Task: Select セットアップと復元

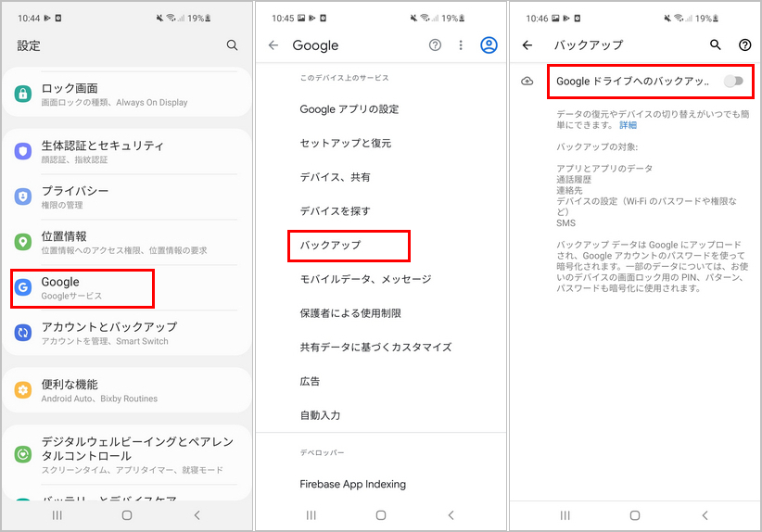Action: (381, 144)
